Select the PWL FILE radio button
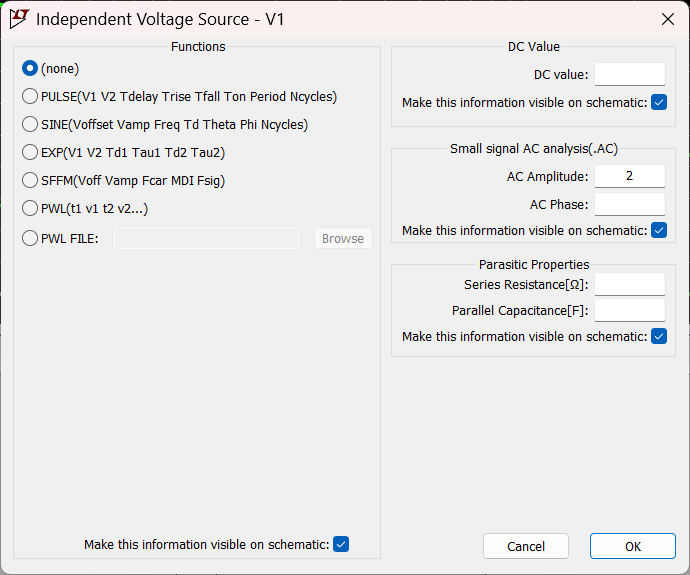The image size is (690, 575). 30,238
